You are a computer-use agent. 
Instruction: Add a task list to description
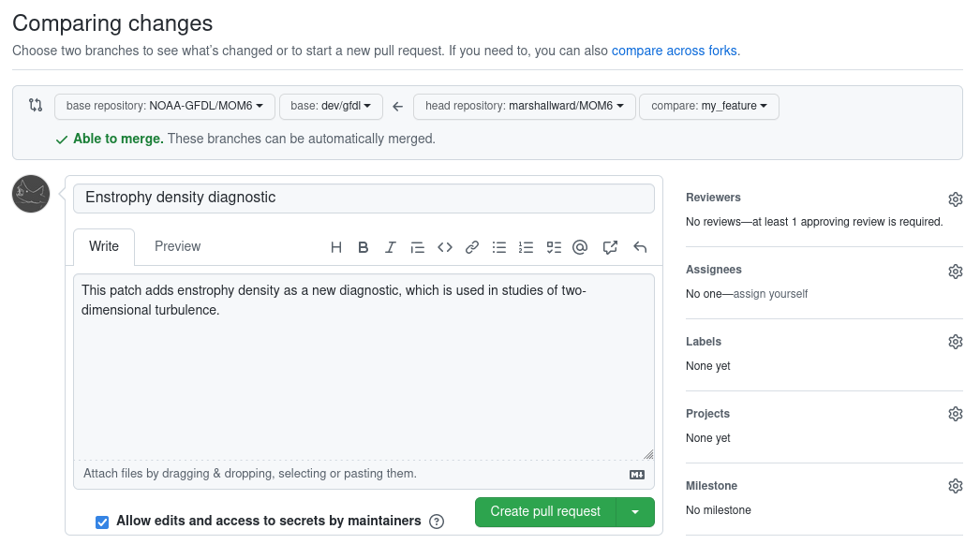(x=554, y=247)
